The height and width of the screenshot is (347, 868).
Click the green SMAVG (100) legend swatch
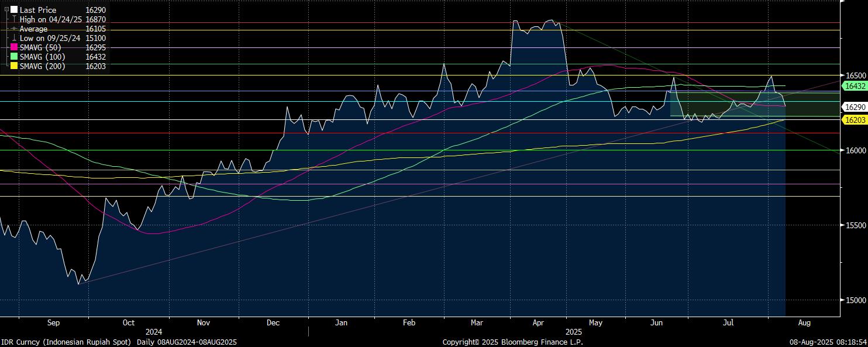14,57
